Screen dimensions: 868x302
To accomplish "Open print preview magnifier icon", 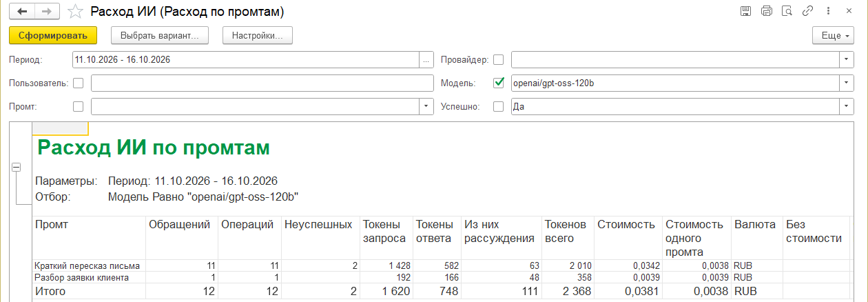I will pos(787,12).
